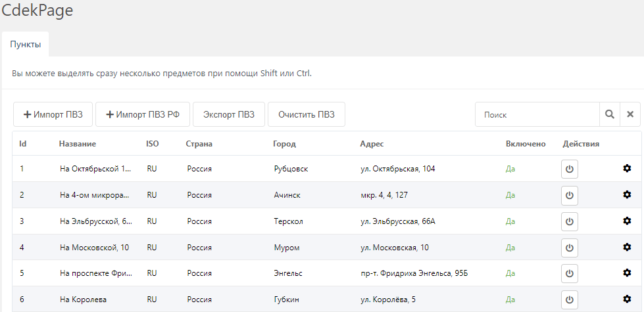Image resolution: width=644 pixels, height=312 pixels.
Task: Open gear settings for Ачинск row
Action: point(627,194)
